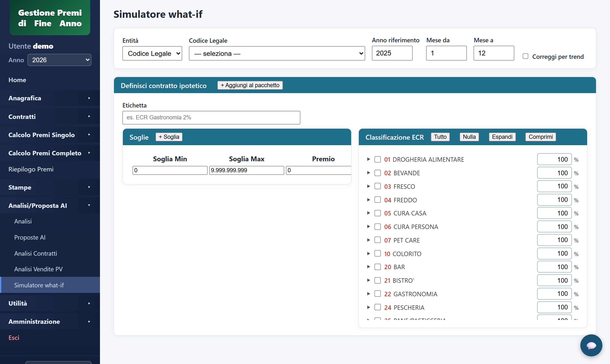
Task: Tick the 03 FRESCO checkbox
Action: point(377,186)
